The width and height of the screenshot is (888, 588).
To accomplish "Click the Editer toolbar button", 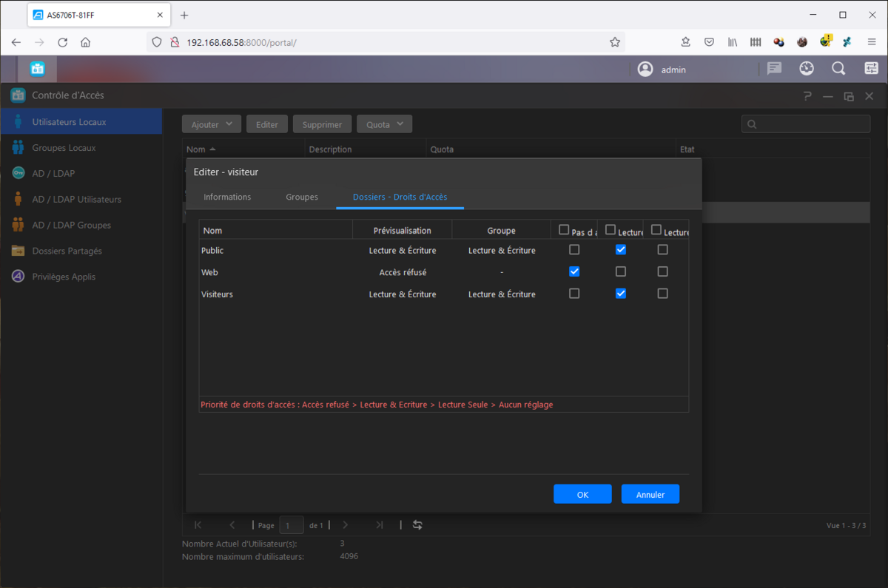I will 267,124.
